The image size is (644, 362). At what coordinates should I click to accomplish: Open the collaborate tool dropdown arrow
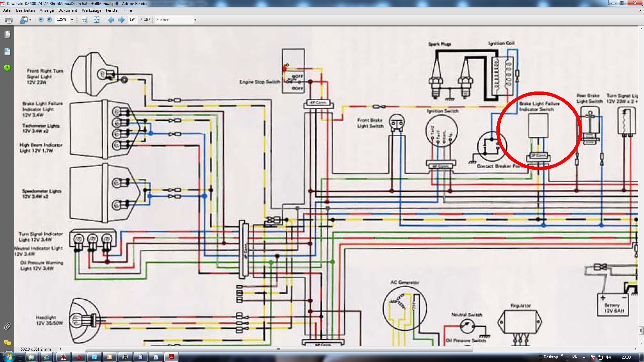[x=30, y=20]
